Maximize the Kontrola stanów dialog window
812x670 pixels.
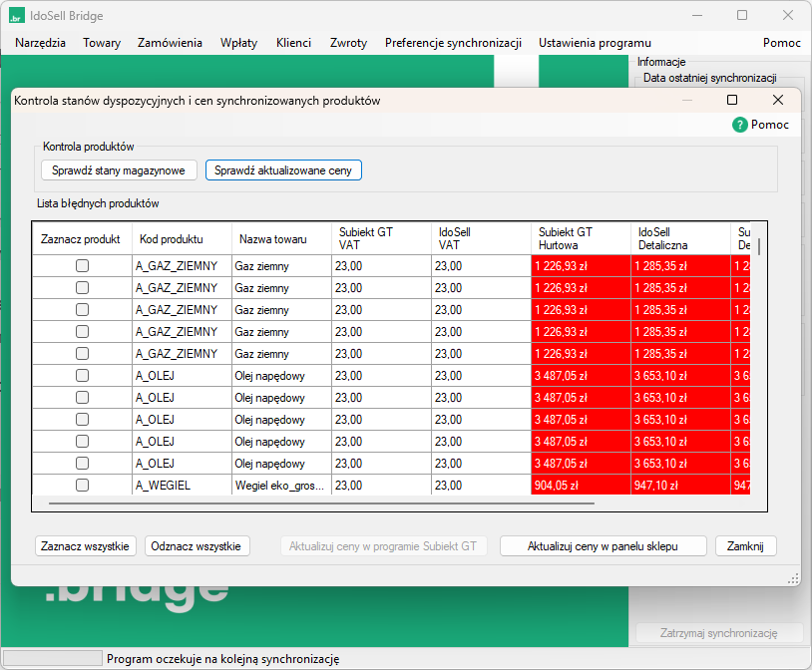[732, 100]
